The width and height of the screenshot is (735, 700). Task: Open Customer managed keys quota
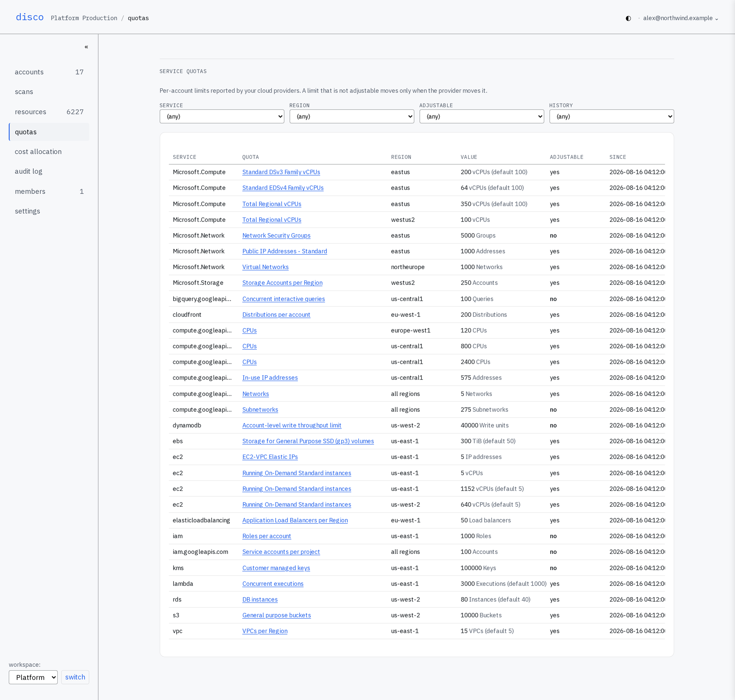point(276,568)
